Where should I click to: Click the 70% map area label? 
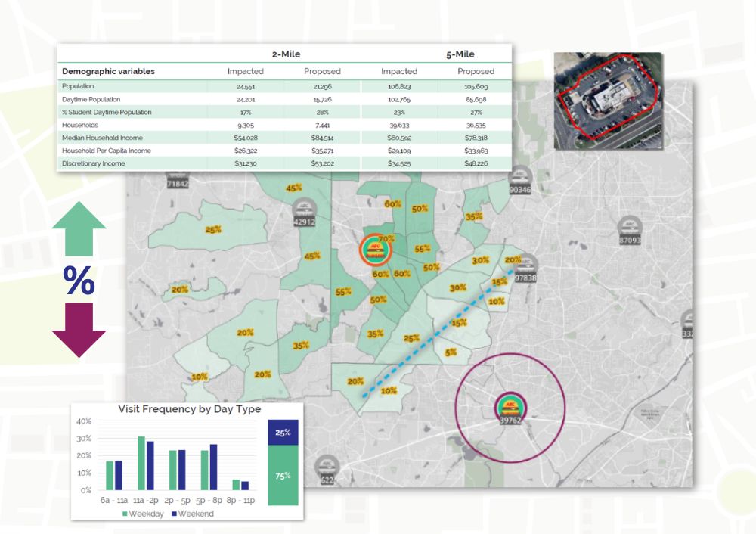click(x=386, y=238)
